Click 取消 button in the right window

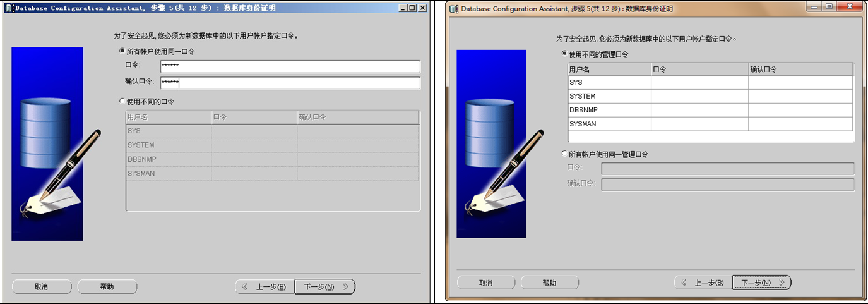point(486,283)
